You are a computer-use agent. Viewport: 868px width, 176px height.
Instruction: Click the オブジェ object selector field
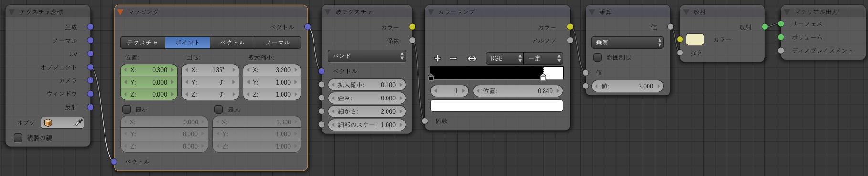(x=63, y=123)
